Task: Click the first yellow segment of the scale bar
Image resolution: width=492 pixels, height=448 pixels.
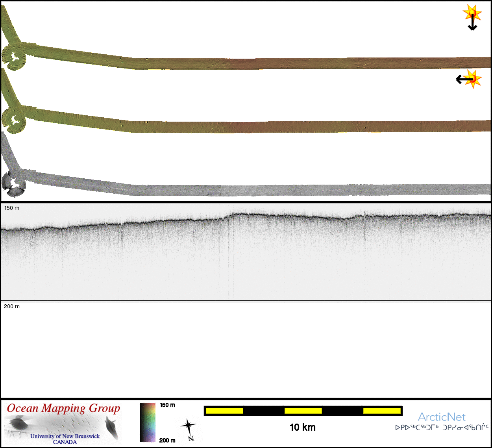Action: pyautogui.click(x=224, y=411)
